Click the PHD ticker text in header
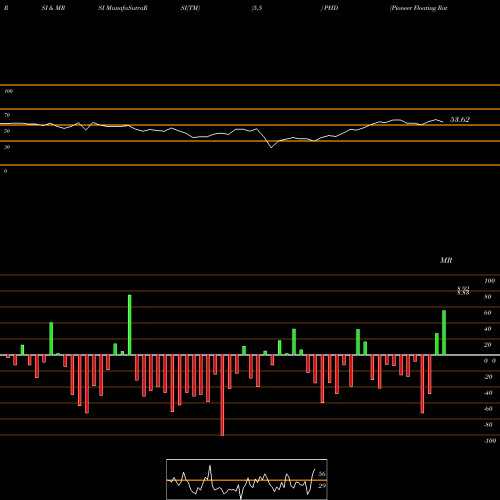This screenshot has height=500, width=500. point(331,8)
